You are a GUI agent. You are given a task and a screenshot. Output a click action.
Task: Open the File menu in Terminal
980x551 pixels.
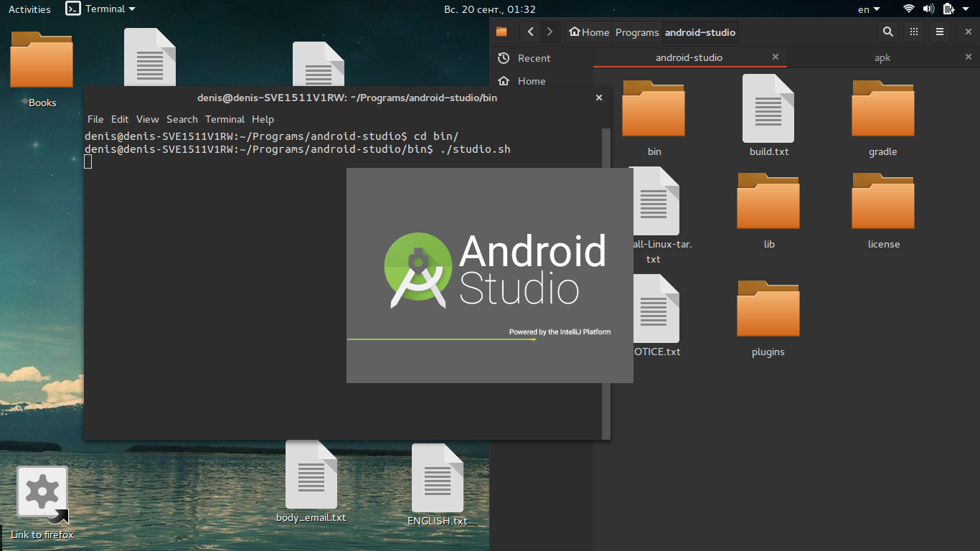tap(95, 119)
